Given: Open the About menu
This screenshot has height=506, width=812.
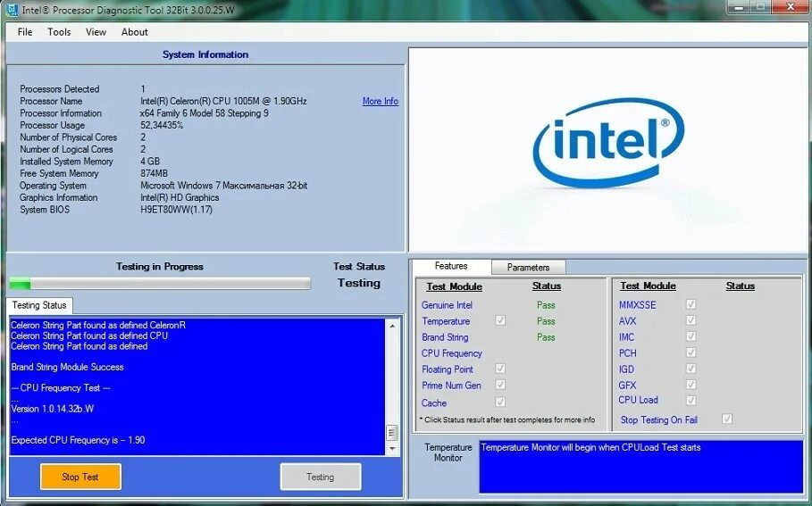Looking at the screenshot, I should (x=135, y=32).
